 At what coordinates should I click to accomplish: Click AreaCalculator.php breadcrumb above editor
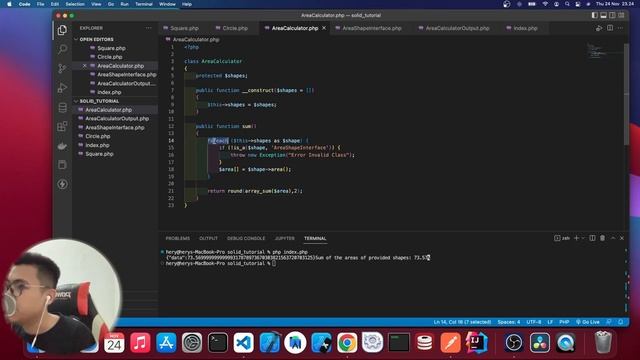point(196,40)
